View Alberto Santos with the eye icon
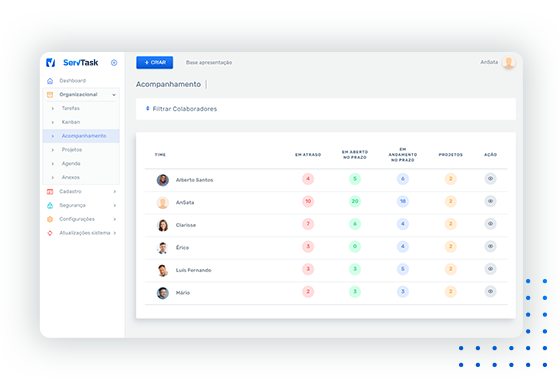Viewport: 560px width, 388px height. (490, 179)
